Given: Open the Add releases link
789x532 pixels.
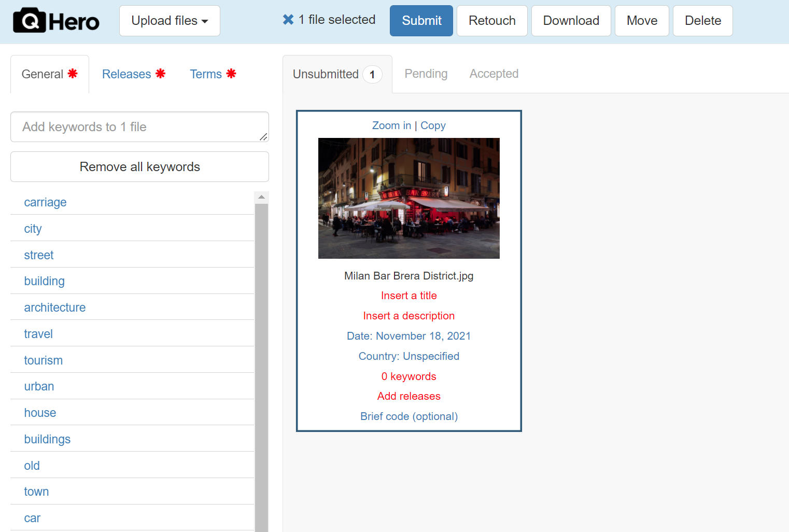Looking at the screenshot, I should 408,396.
